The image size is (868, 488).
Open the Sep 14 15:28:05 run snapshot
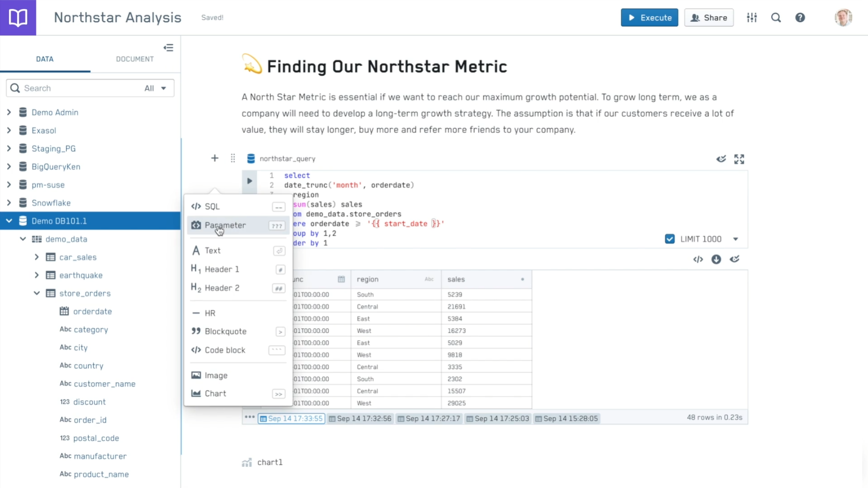pyautogui.click(x=566, y=418)
